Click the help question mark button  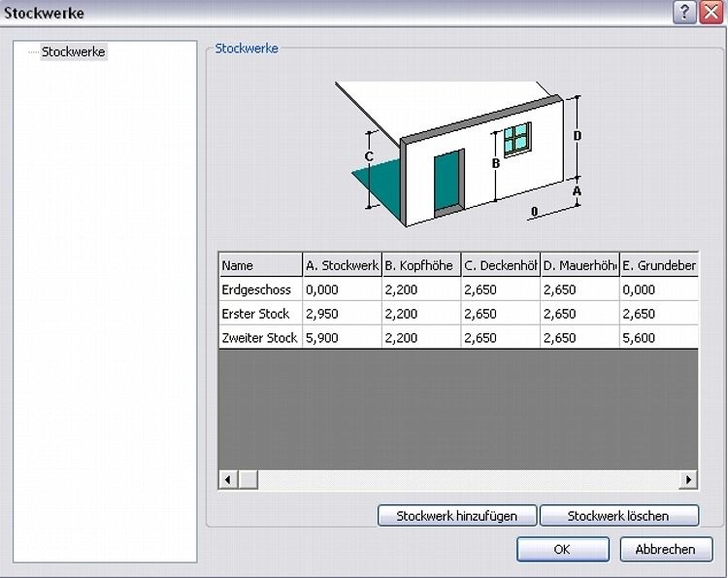pos(684,13)
